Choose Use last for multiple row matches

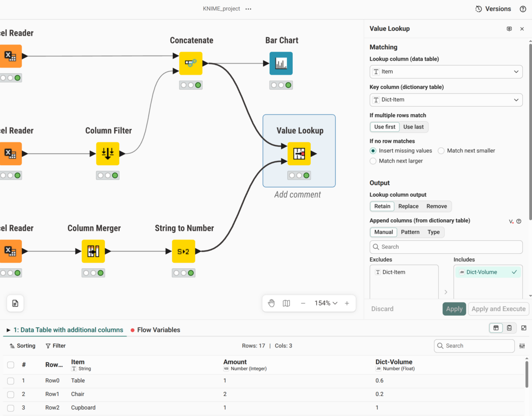[413, 127]
